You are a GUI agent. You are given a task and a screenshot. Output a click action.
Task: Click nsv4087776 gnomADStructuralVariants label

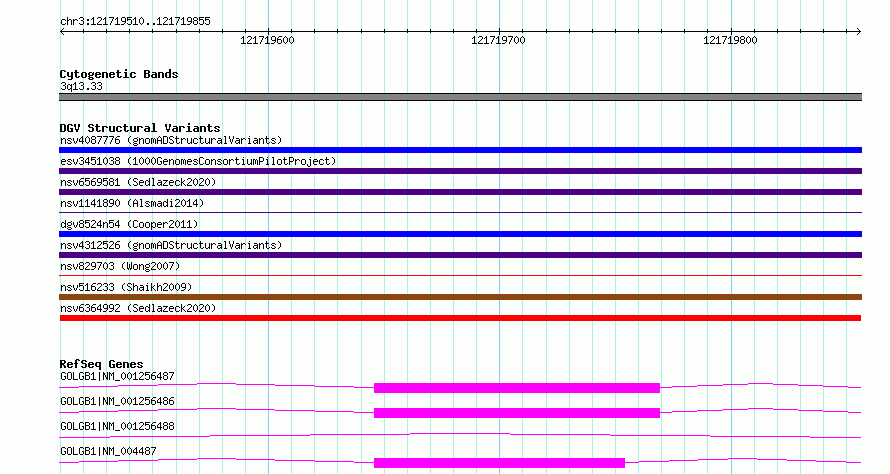(x=171, y=140)
